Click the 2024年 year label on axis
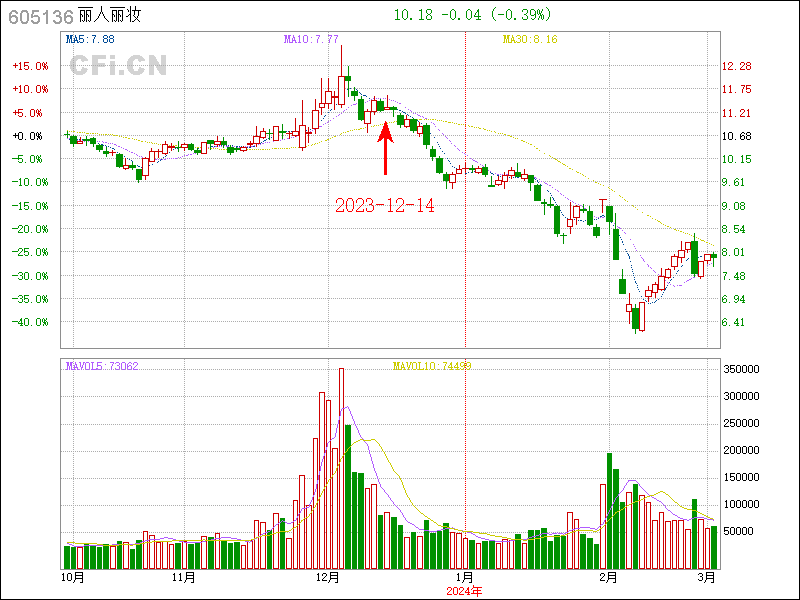Screen dimensions: 800x600 tap(463, 591)
